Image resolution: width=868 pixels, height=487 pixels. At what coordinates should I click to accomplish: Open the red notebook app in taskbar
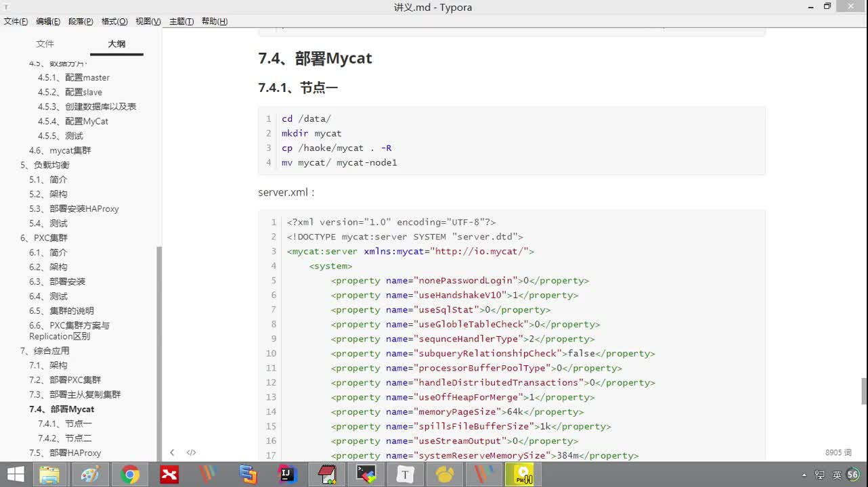(x=327, y=475)
